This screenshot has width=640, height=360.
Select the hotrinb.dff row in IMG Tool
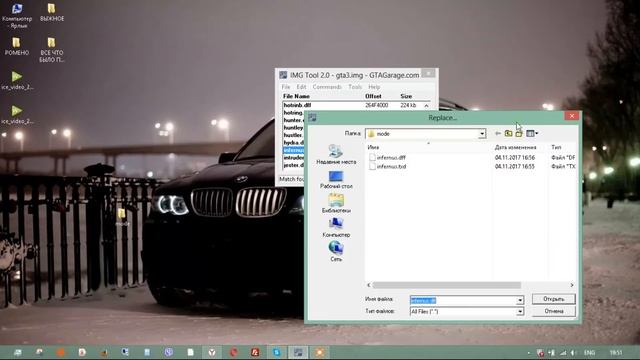click(x=353, y=105)
